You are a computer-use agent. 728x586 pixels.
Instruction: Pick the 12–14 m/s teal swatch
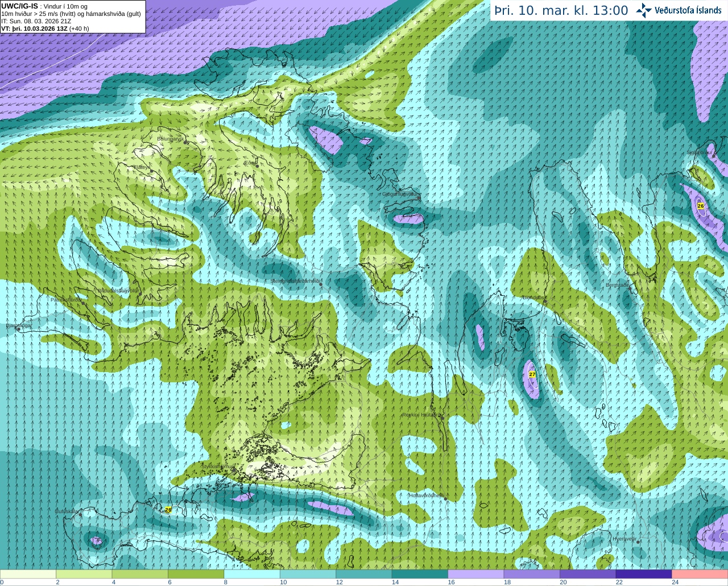click(364, 574)
